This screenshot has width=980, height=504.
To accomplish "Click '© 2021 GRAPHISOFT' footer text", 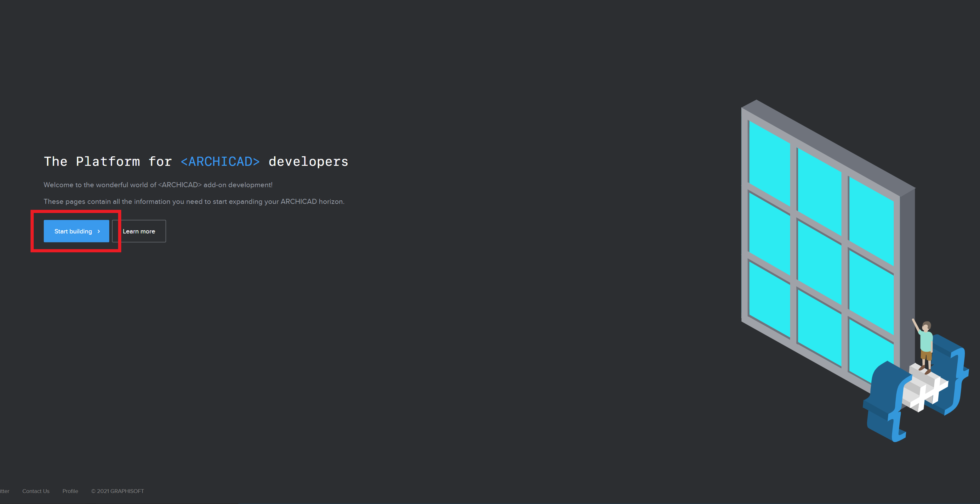I will 117,491.
